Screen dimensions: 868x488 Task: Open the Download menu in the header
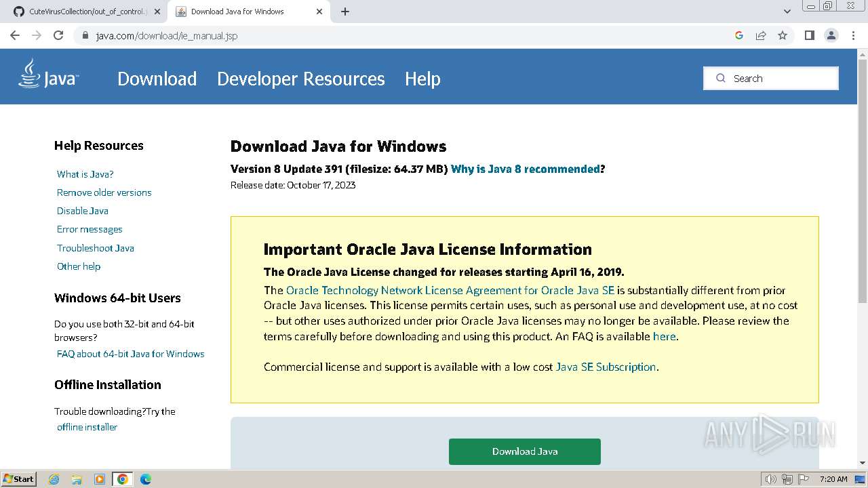157,79
